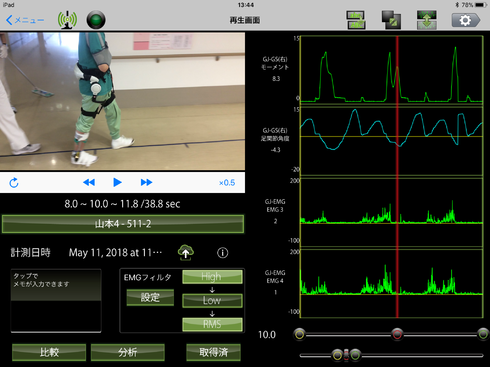
Task: Tap the graph vertical expand arrows icon
Action: [x=426, y=20]
